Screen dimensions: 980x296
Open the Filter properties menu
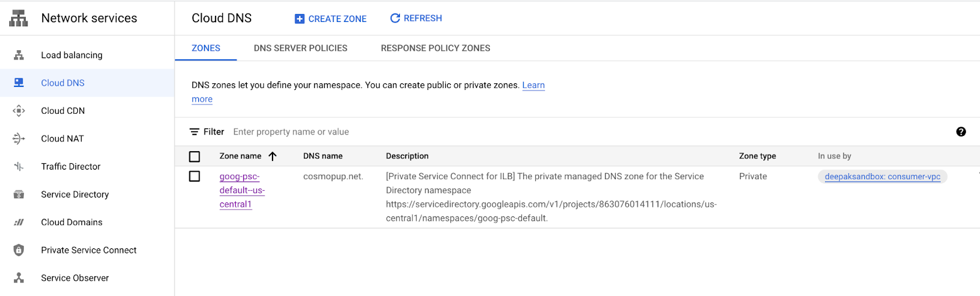pyautogui.click(x=206, y=131)
